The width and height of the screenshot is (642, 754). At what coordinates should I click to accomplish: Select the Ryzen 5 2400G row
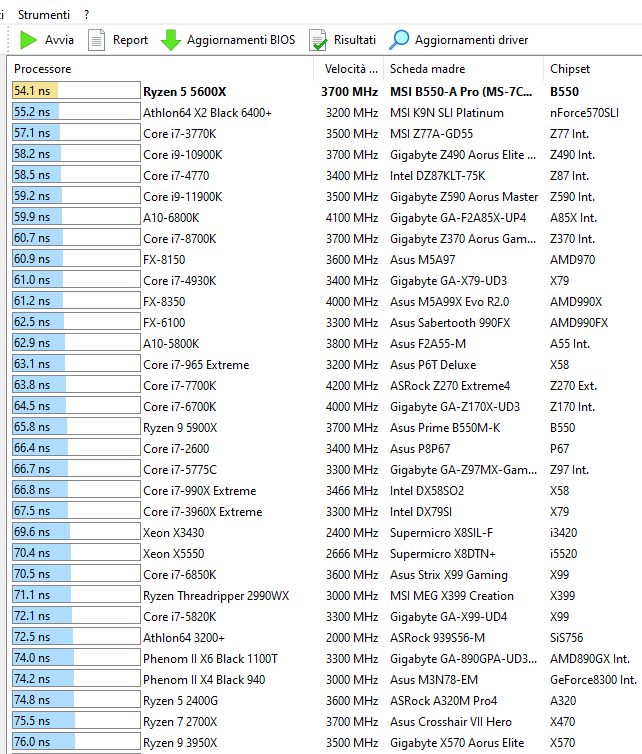point(326,701)
